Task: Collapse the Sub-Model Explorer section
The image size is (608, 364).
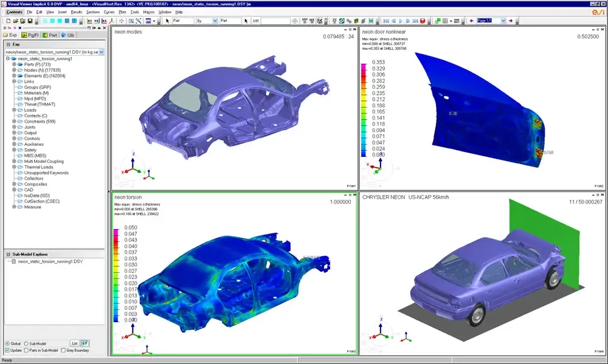Action: point(8,254)
